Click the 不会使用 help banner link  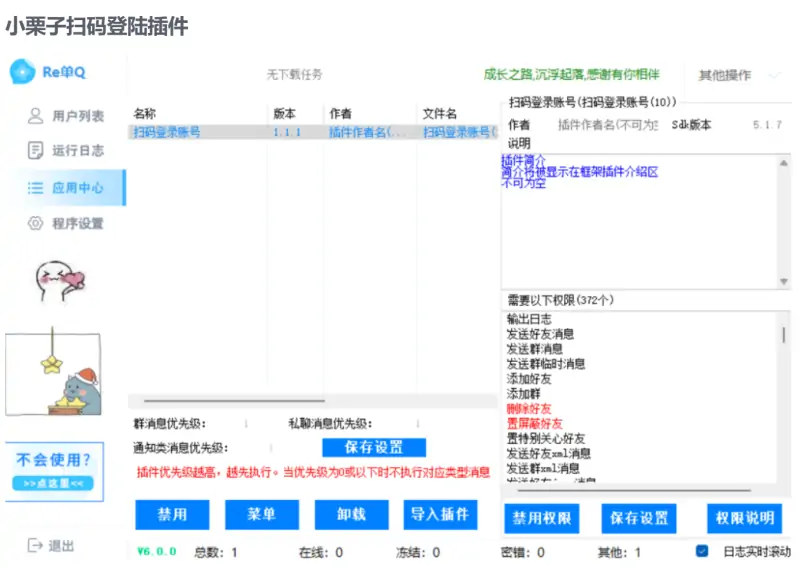54,472
